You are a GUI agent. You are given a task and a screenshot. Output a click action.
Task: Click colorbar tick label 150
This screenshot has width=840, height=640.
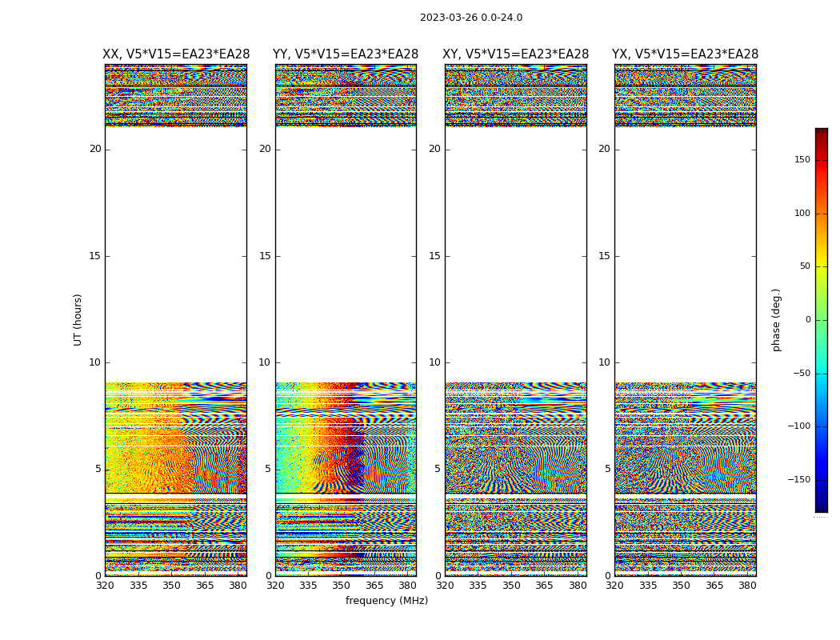[802, 159]
